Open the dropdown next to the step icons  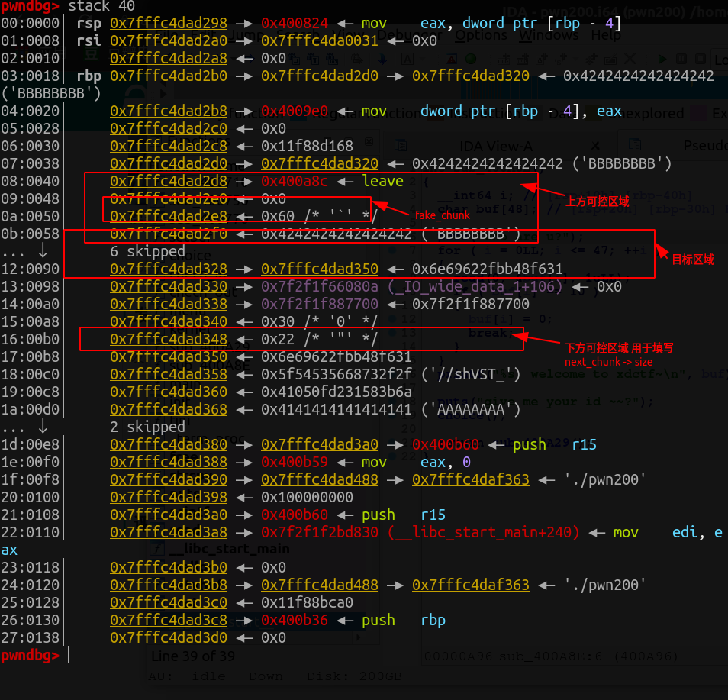click(577, 58)
